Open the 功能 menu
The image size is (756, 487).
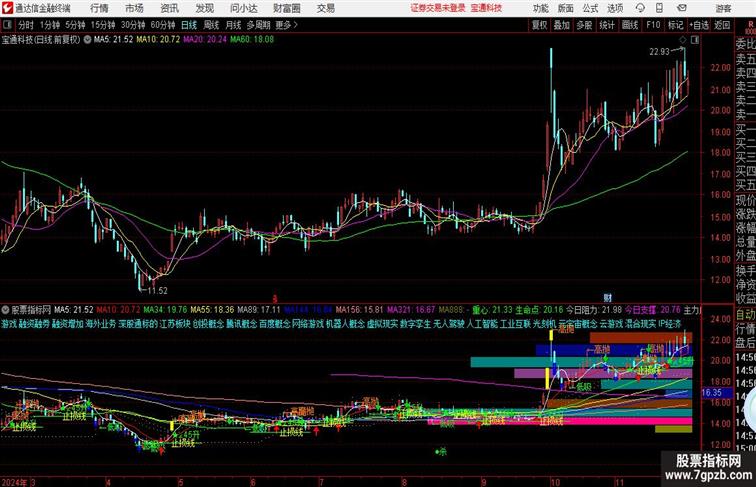tap(541, 8)
